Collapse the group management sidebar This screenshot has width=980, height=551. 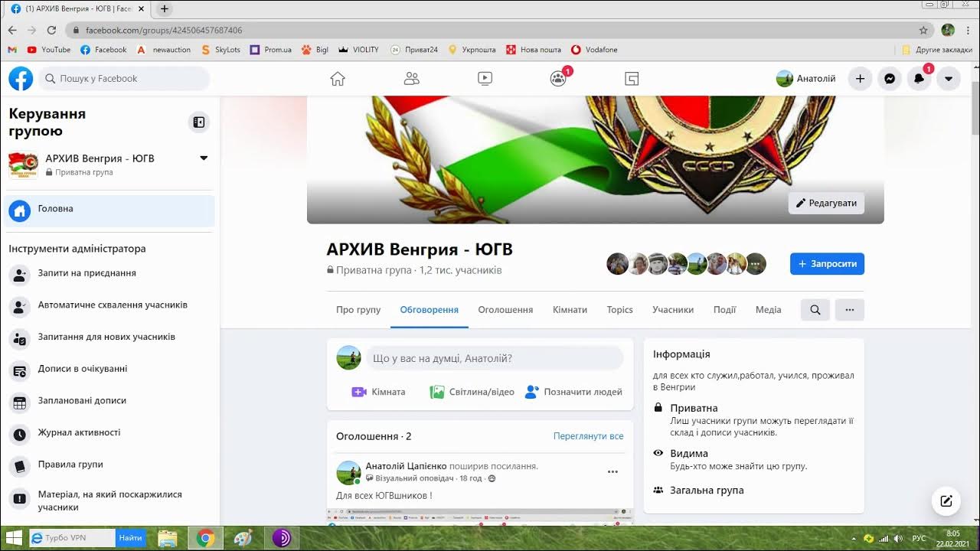198,122
